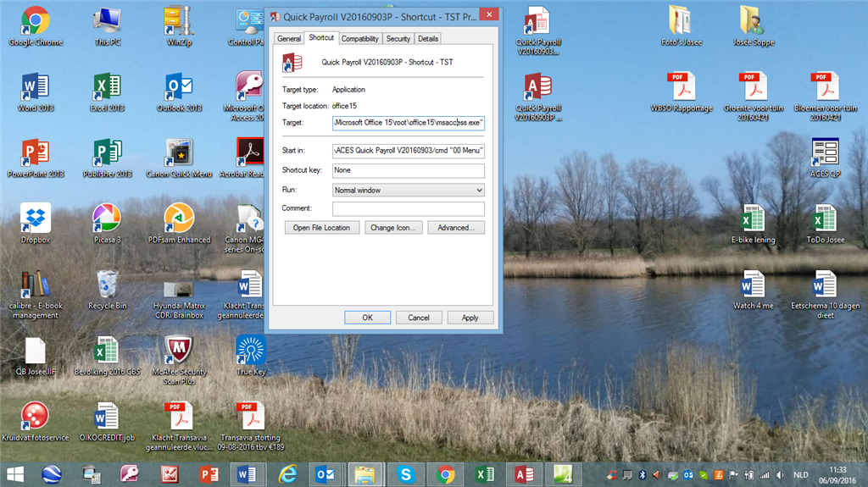Open Skype from the taskbar
868x487 pixels.
(406, 475)
